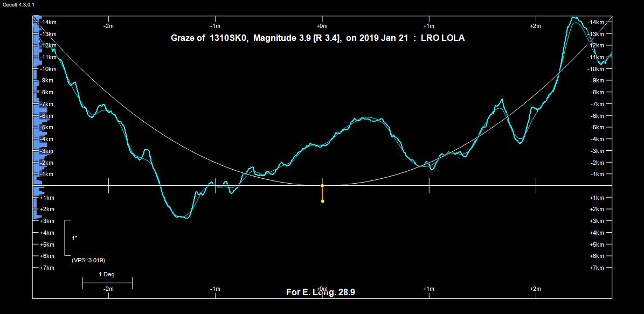The width and height of the screenshot is (644, 314).
Task: Click the upper yellow marker dot on the zero line
Action: (x=322, y=185)
